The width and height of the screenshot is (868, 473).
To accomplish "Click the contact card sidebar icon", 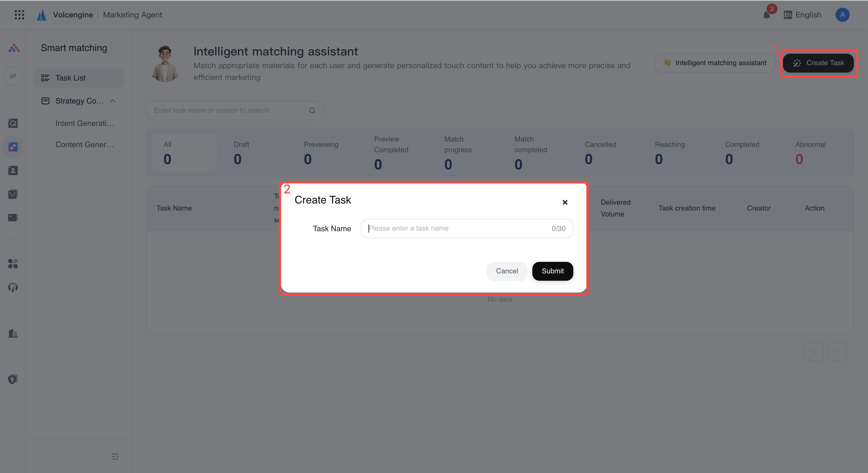I will pyautogui.click(x=13, y=170).
